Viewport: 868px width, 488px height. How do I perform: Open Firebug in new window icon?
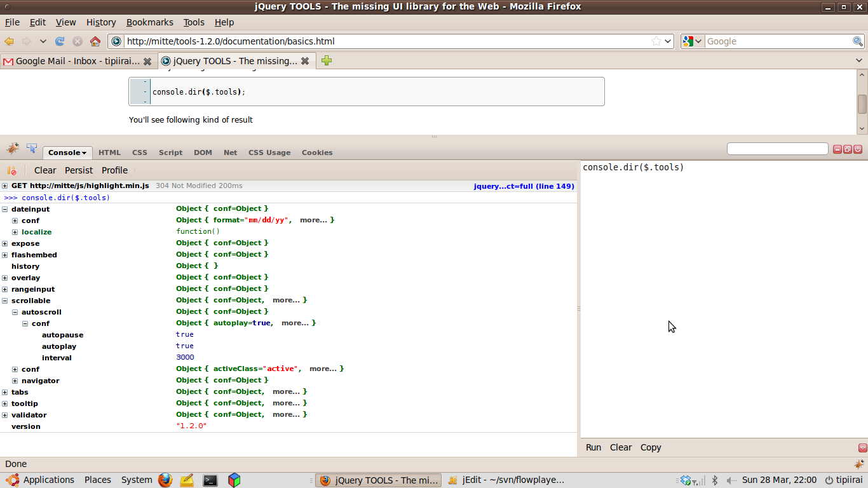(848, 149)
